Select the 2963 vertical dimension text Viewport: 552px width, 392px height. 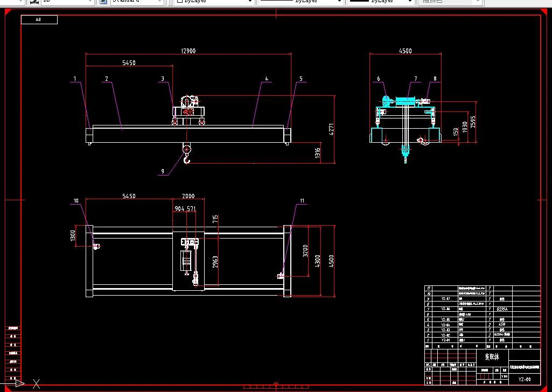tap(215, 262)
